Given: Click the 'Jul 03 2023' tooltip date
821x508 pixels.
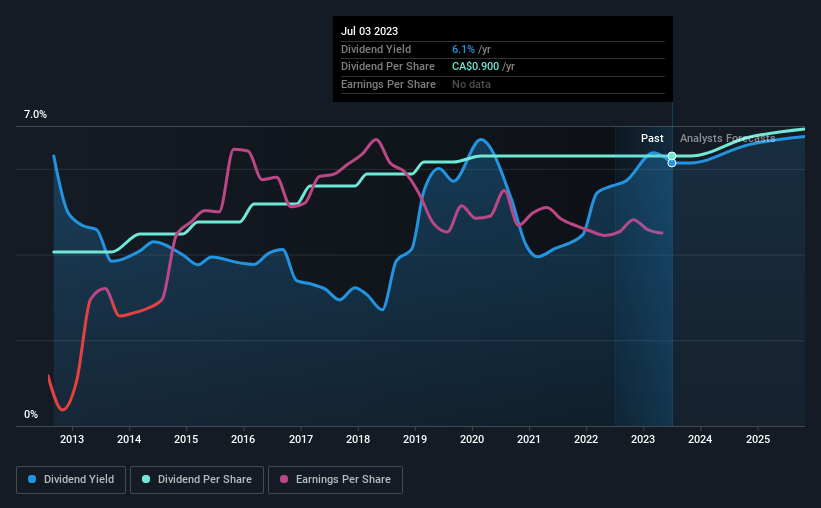Looking at the screenshot, I should click(369, 31).
